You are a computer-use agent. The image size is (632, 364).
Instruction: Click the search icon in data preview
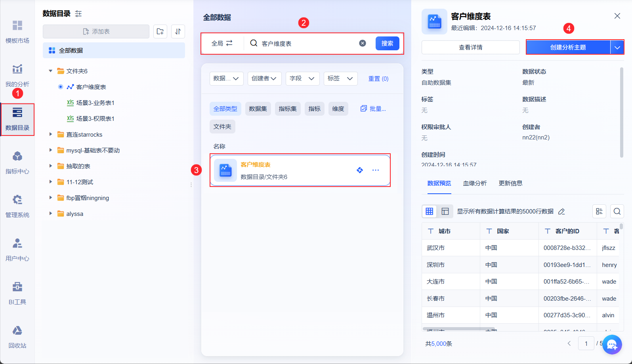coord(617,211)
